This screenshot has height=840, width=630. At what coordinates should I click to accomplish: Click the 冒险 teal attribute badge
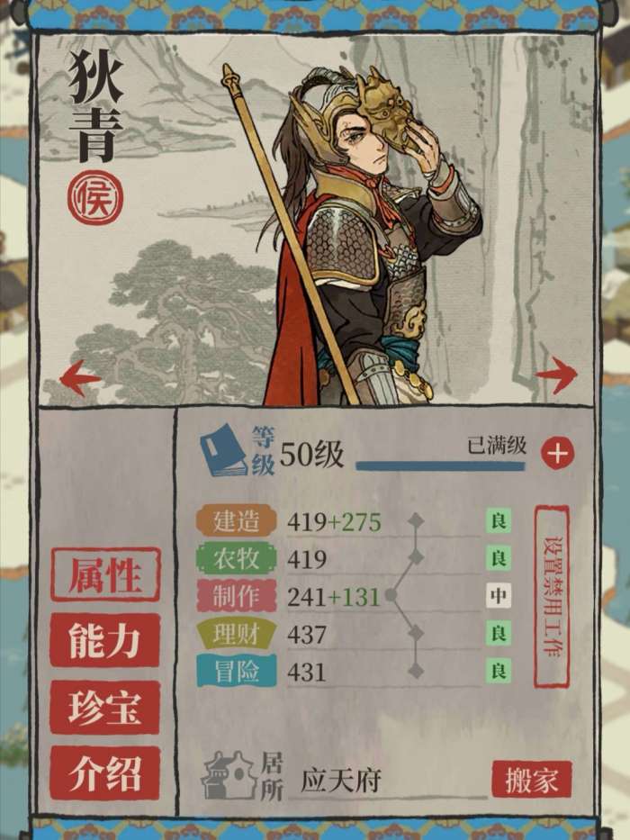click(x=236, y=671)
